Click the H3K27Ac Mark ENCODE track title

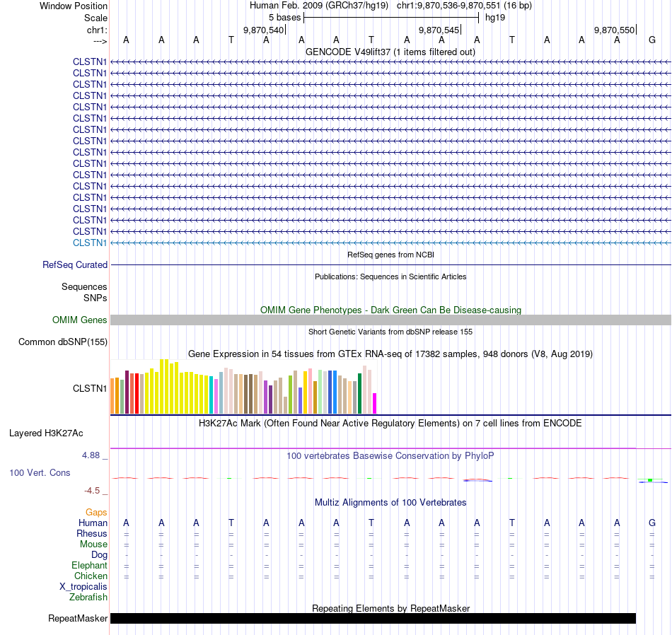[x=390, y=424]
